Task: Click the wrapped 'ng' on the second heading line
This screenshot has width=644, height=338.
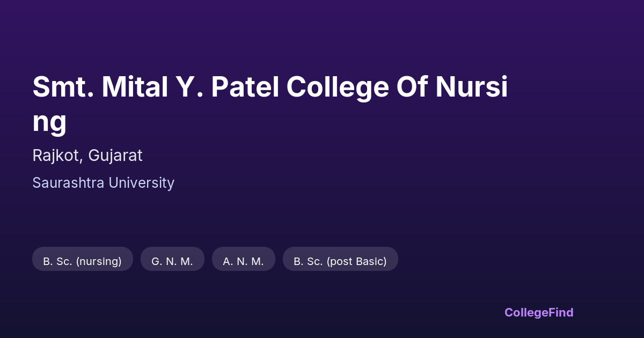Action: coord(49,122)
